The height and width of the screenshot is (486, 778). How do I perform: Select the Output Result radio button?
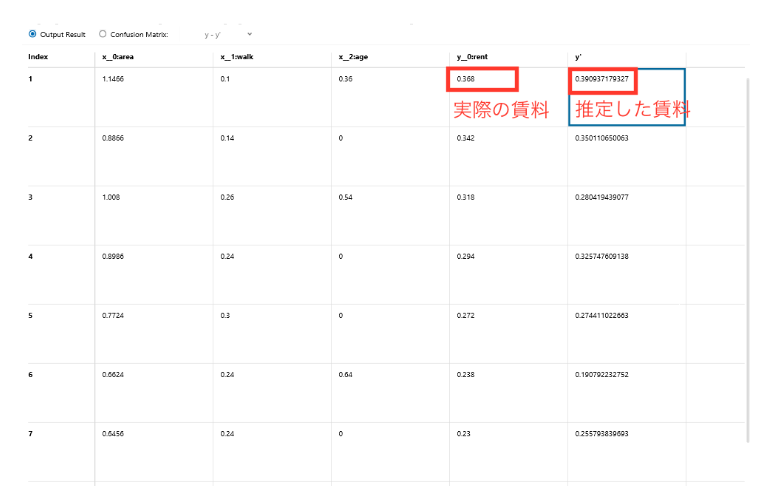[x=33, y=34]
